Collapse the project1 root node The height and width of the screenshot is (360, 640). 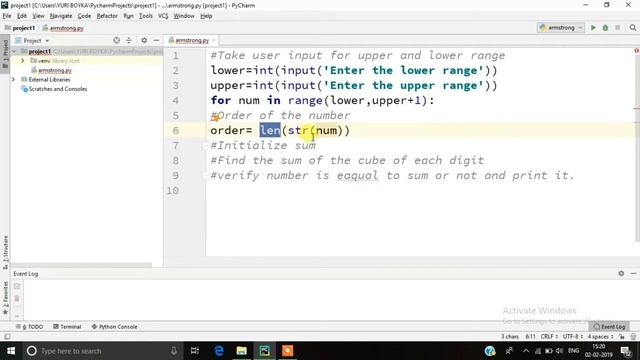pos(14,51)
